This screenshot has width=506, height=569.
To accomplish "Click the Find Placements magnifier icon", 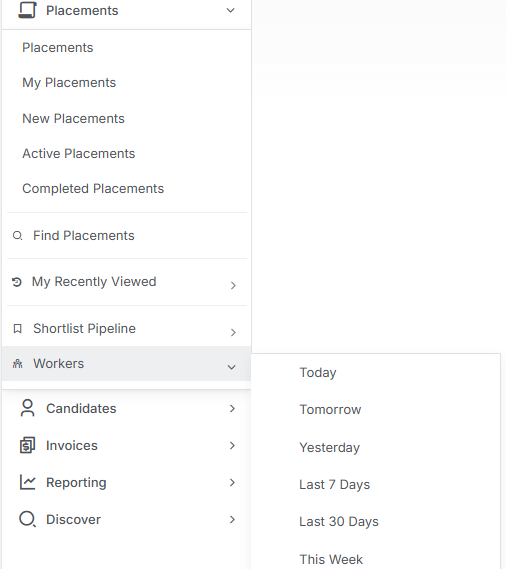I will tap(17, 236).
